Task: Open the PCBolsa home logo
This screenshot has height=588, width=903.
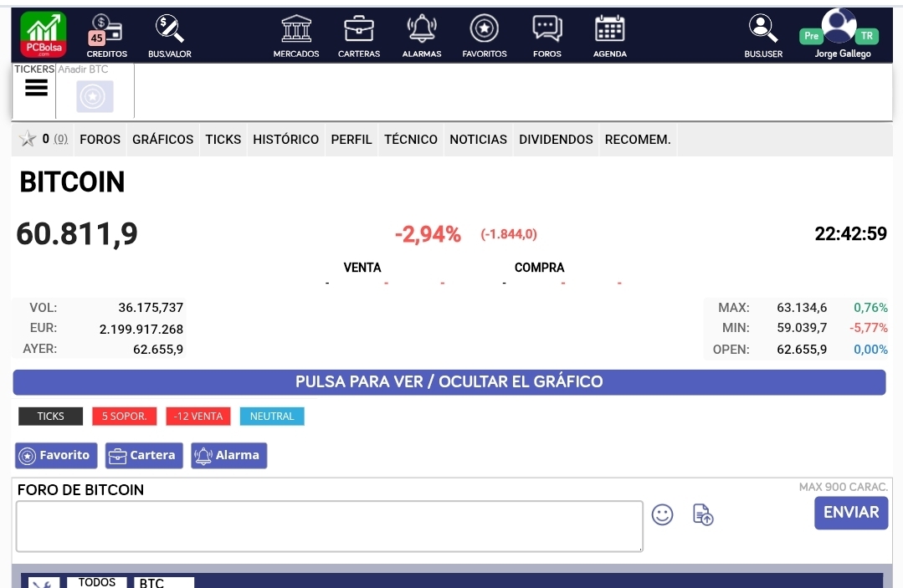Action: (x=44, y=34)
